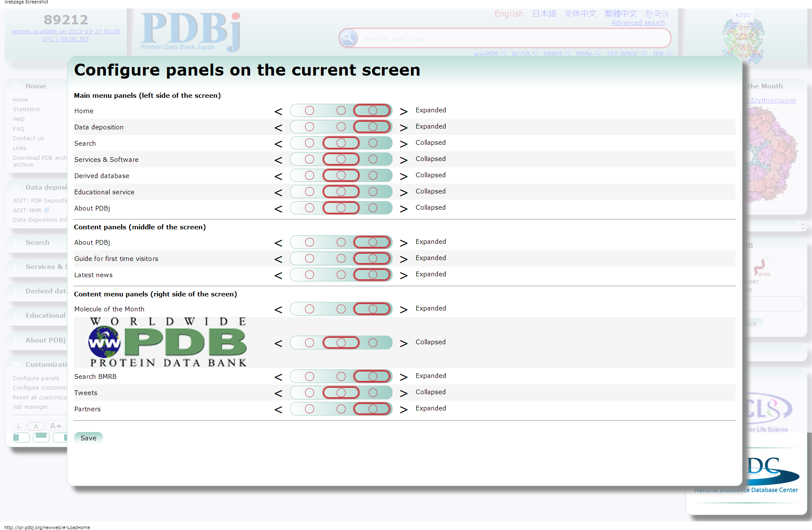
Task: Click the Worldwide PDB logo image
Action: (168, 342)
